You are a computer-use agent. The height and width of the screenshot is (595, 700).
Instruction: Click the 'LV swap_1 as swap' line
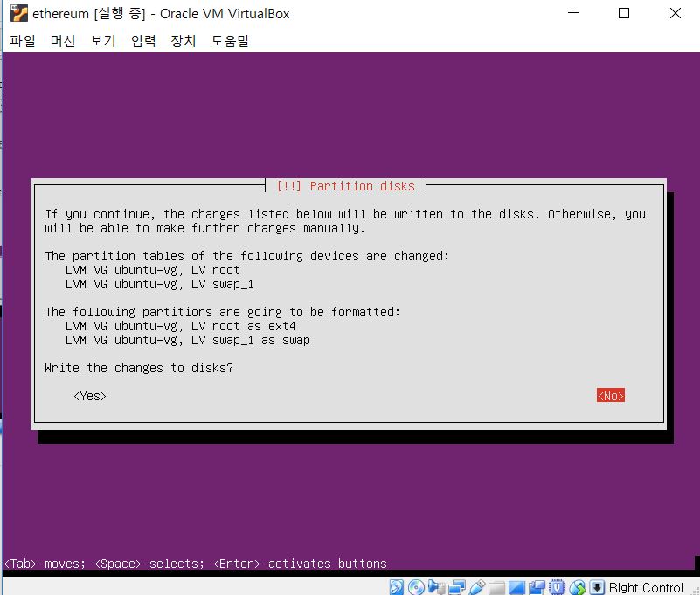(x=188, y=340)
